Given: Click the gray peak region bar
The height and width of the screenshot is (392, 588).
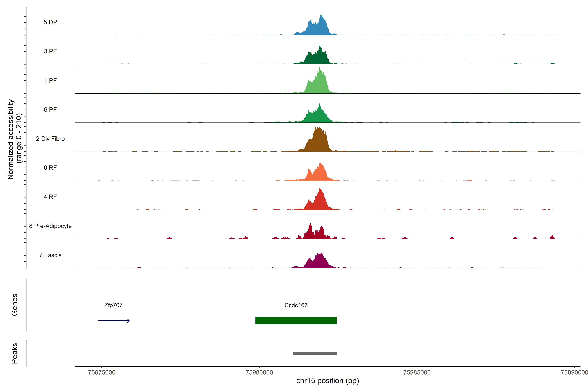Looking at the screenshot, I should (315, 353).
